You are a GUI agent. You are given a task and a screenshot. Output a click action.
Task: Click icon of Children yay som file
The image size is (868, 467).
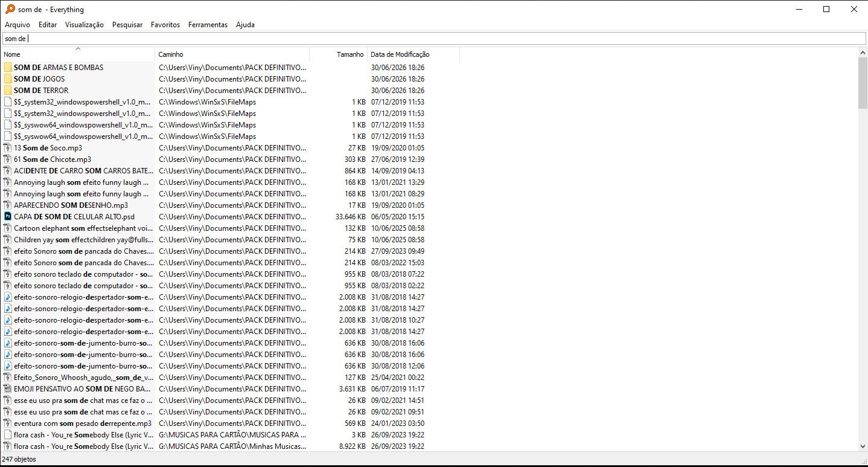[x=8, y=240]
